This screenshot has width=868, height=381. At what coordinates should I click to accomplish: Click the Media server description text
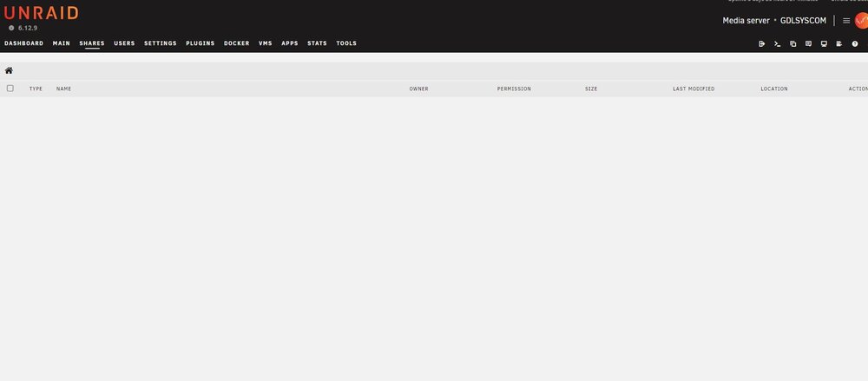click(746, 21)
